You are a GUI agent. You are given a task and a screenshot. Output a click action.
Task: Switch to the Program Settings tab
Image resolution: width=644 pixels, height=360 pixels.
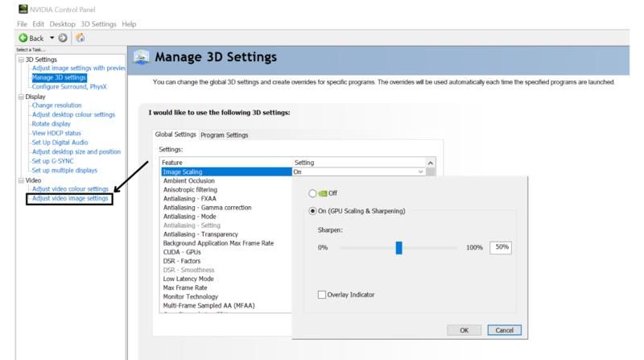point(224,134)
